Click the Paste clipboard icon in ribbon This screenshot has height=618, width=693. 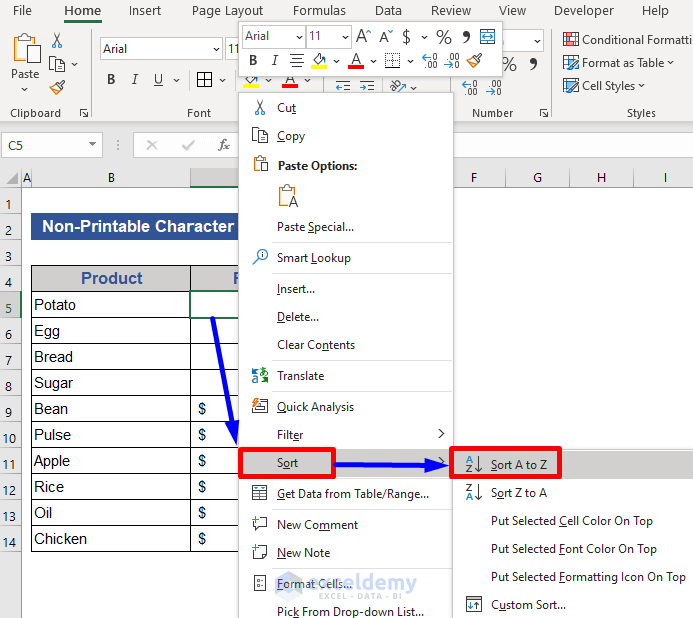pyautogui.click(x=26, y=48)
